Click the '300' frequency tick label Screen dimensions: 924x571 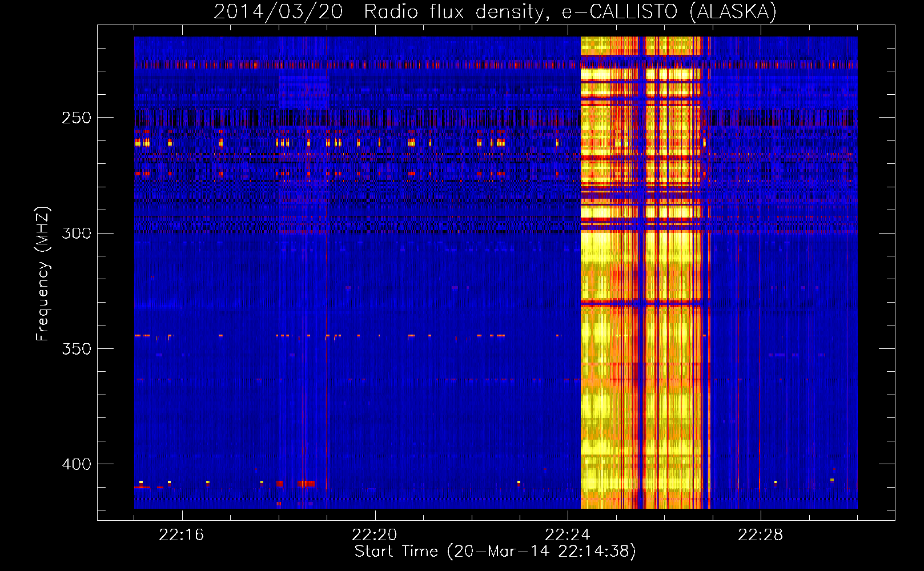[x=77, y=233]
